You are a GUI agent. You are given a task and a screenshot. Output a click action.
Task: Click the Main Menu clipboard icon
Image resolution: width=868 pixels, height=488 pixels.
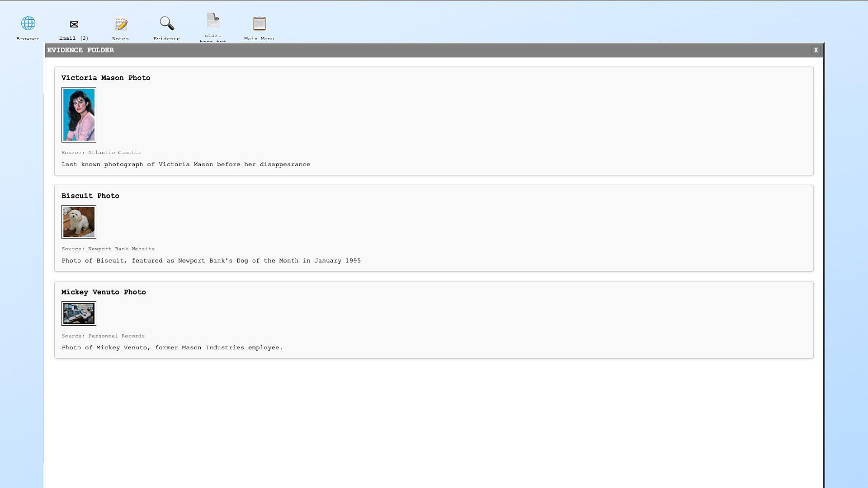259,23
